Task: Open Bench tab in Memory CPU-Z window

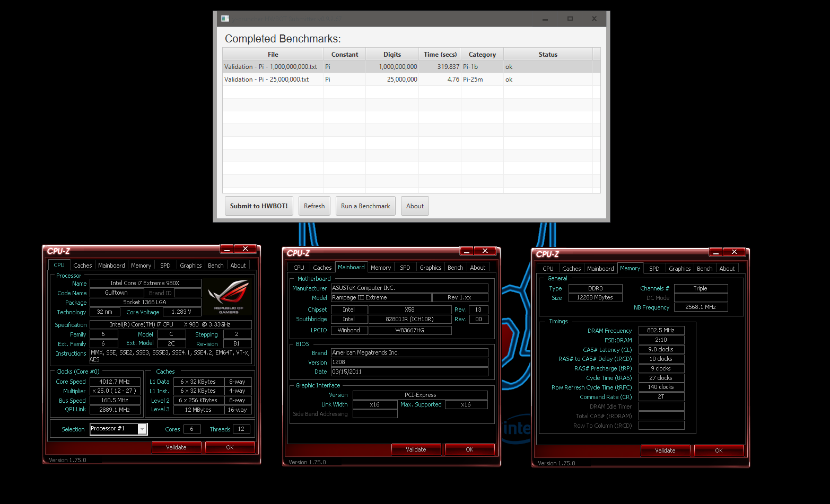Action: point(705,269)
